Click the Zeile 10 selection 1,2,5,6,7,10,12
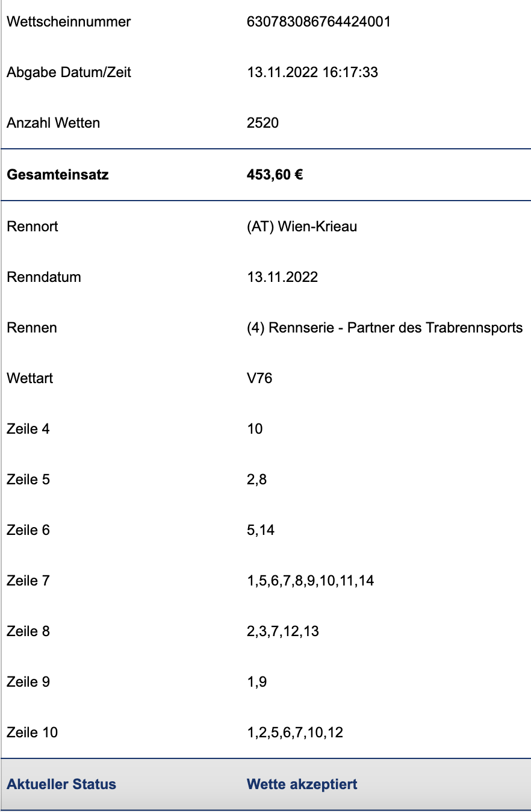The width and height of the screenshot is (531, 812). click(x=295, y=732)
